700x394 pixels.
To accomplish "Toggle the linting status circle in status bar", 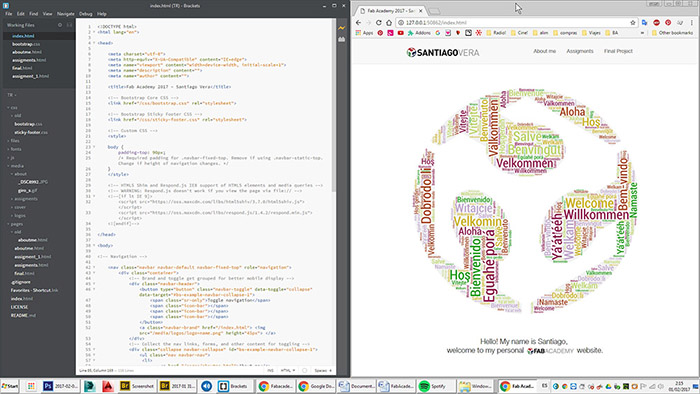I will coord(304,370).
